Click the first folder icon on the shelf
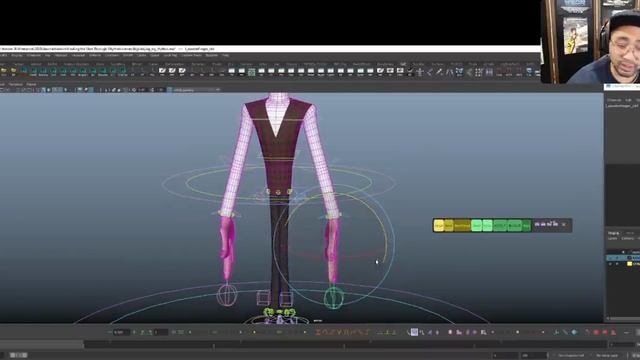 tap(4, 71)
